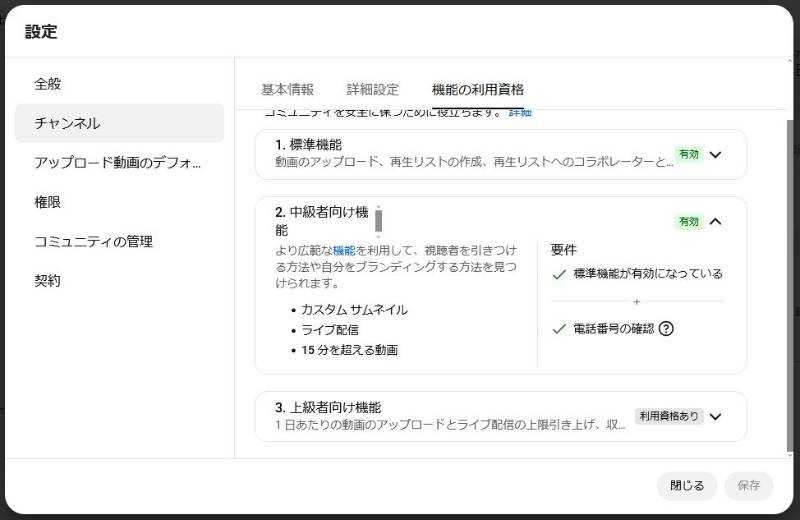Click the 有効 badge on 標準機能
The height and width of the screenshot is (520, 800).
point(689,154)
